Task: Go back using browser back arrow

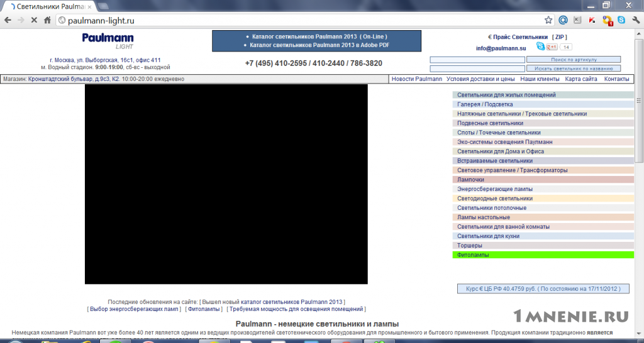Action: 8,20
